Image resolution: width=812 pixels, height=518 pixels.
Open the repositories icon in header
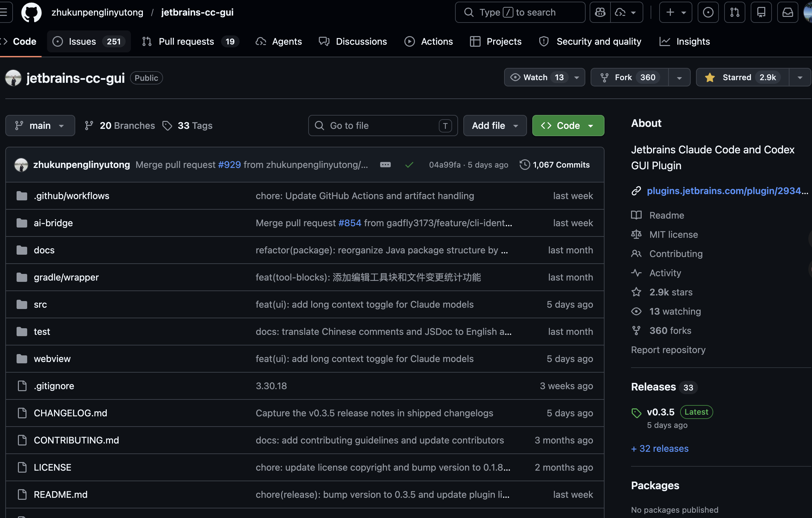click(x=761, y=13)
